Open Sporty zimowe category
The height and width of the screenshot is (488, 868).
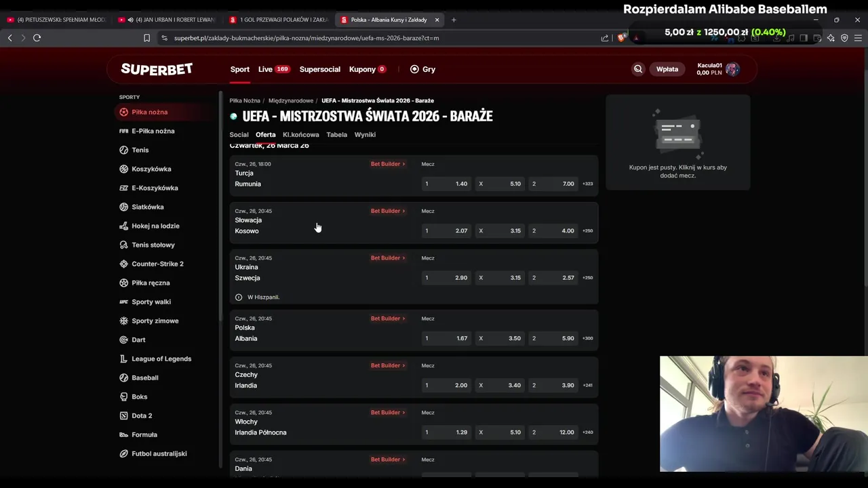[x=155, y=321]
